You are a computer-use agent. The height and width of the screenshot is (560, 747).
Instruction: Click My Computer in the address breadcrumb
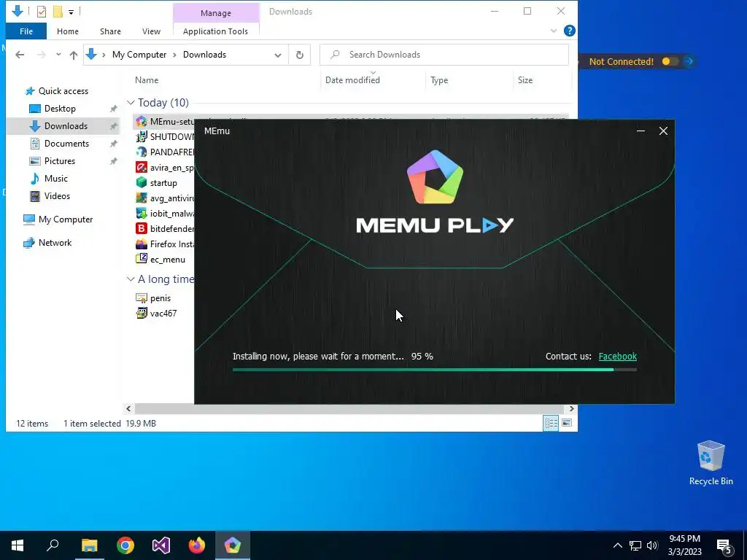(x=139, y=55)
